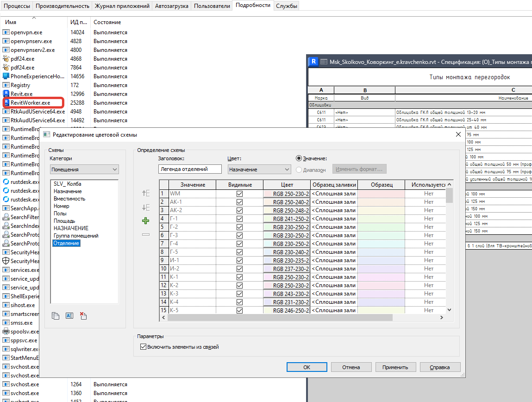Image resolution: width=532 pixels, height=402 pixels.
Task: Open the 'Помещения' category dropdown
Action: [84, 170]
